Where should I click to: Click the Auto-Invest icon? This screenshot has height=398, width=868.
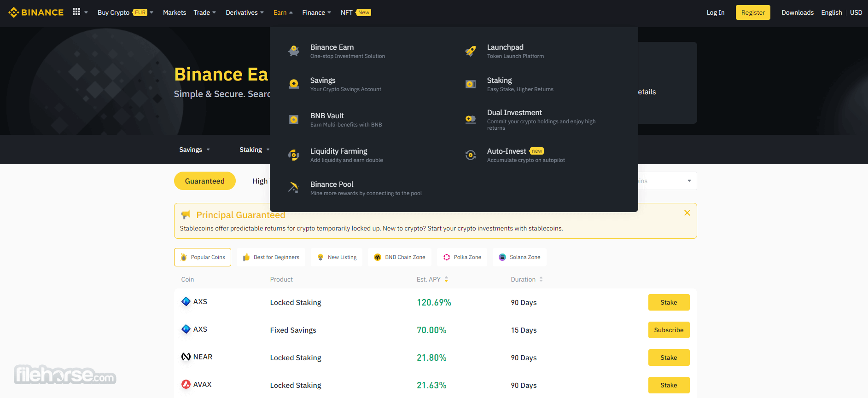point(471,155)
